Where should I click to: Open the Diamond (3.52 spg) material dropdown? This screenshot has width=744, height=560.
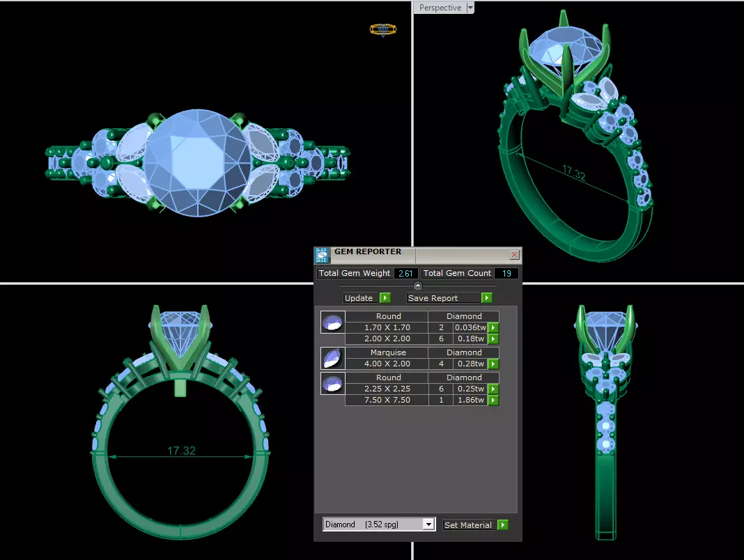(428, 524)
